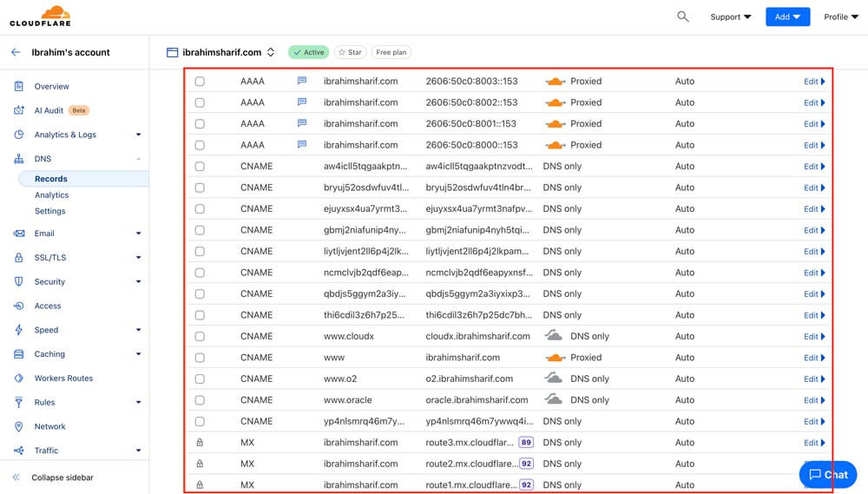Click the Free plan badge
This screenshot has height=494, width=868.
pyautogui.click(x=391, y=52)
